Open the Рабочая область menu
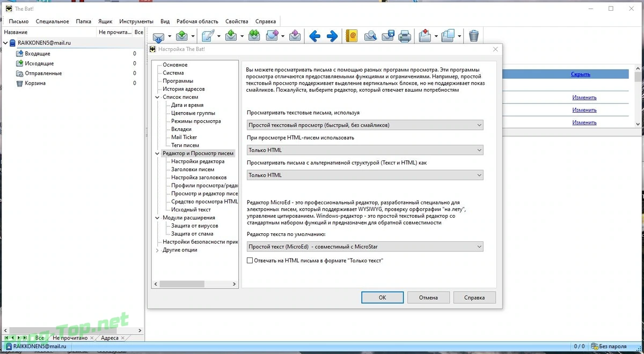644x354 pixels. (x=197, y=21)
